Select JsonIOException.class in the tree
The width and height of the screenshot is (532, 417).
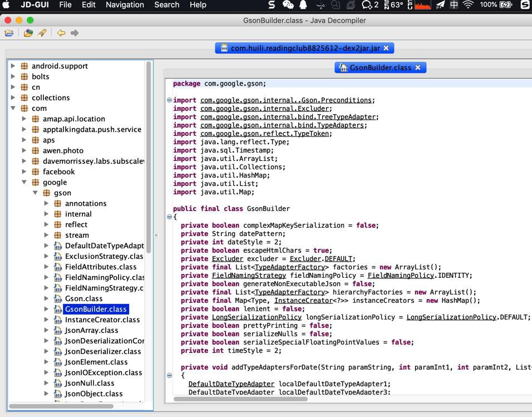click(x=104, y=372)
